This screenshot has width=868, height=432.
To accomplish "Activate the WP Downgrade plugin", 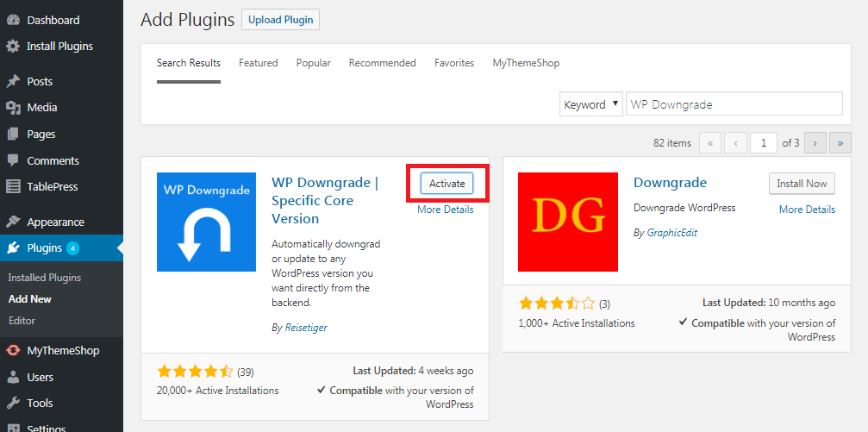I will pyautogui.click(x=446, y=184).
